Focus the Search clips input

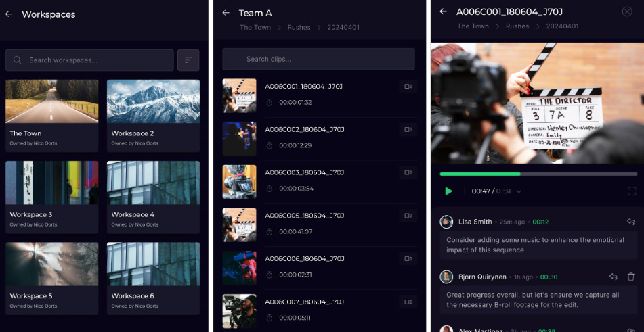pos(318,59)
